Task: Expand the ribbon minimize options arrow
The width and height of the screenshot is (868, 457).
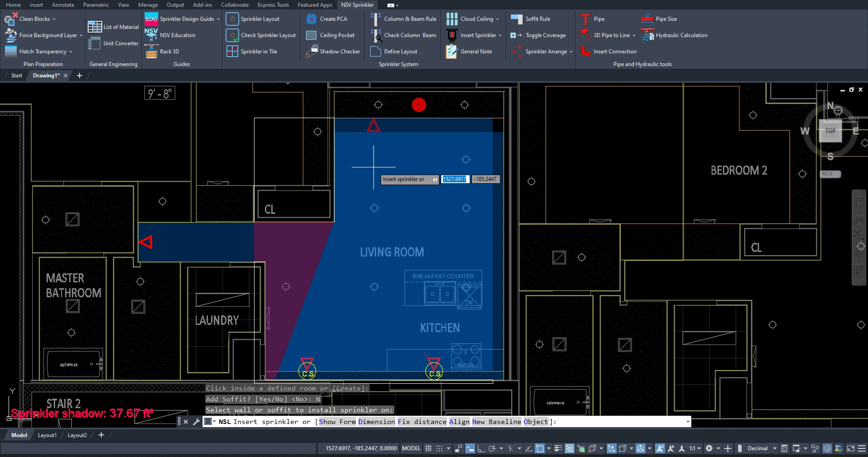Action: coord(397,5)
